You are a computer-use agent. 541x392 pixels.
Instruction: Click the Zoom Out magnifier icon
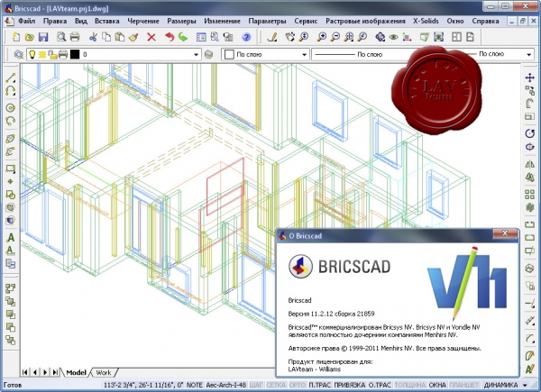[335, 37]
